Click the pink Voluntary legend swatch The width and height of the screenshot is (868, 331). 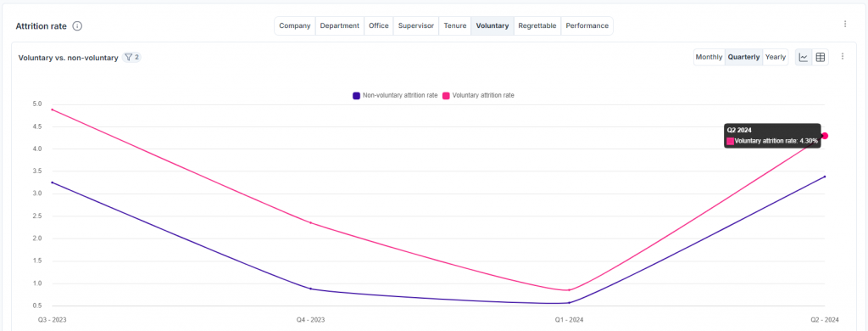tap(446, 95)
